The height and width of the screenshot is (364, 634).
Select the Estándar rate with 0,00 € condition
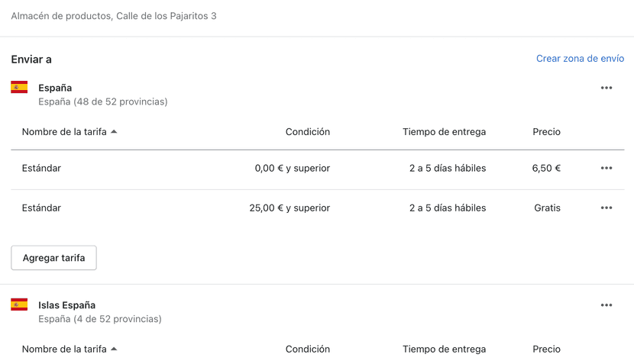pyautogui.click(x=41, y=168)
